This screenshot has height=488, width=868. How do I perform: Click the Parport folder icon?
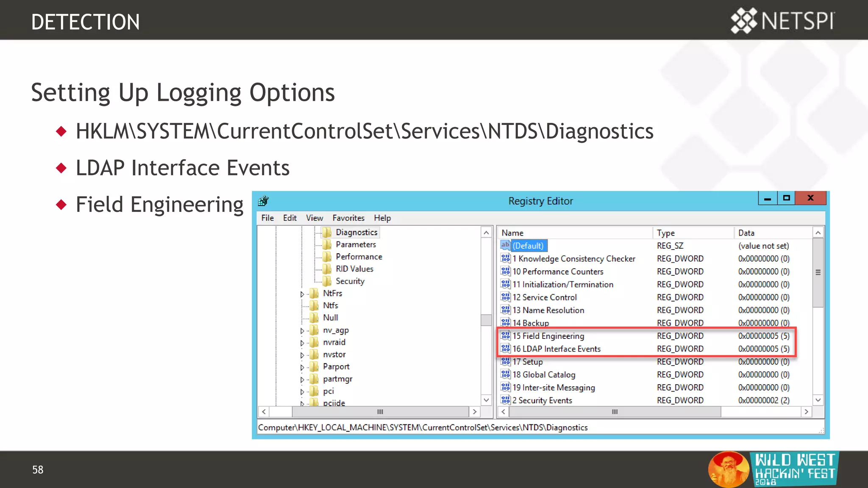coord(314,367)
